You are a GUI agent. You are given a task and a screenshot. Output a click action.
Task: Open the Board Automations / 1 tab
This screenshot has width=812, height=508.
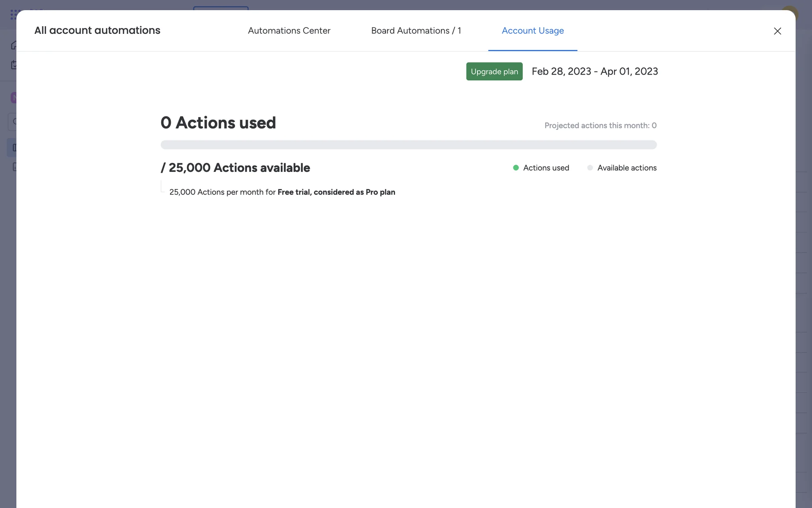coord(416,30)
